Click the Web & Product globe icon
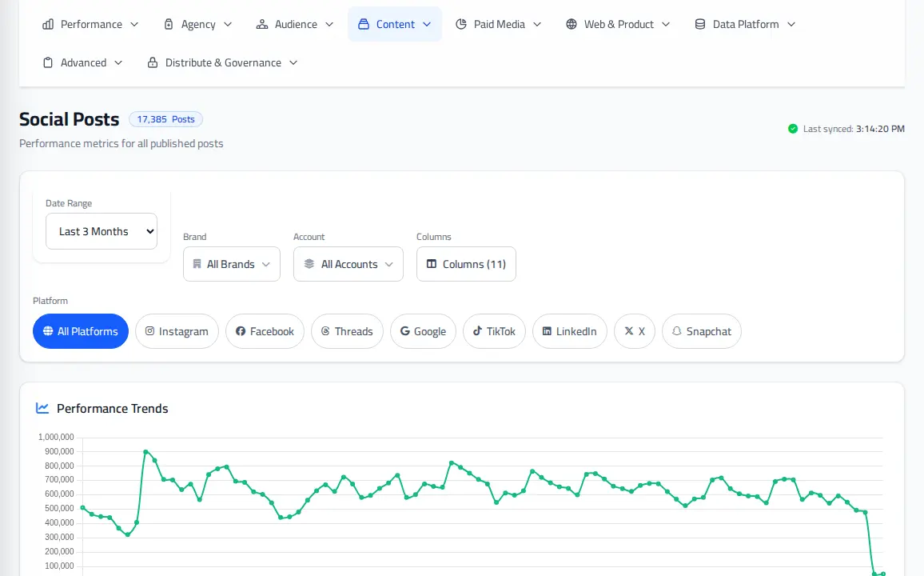Viewport: 924px width, 576px height. [571, 24]
